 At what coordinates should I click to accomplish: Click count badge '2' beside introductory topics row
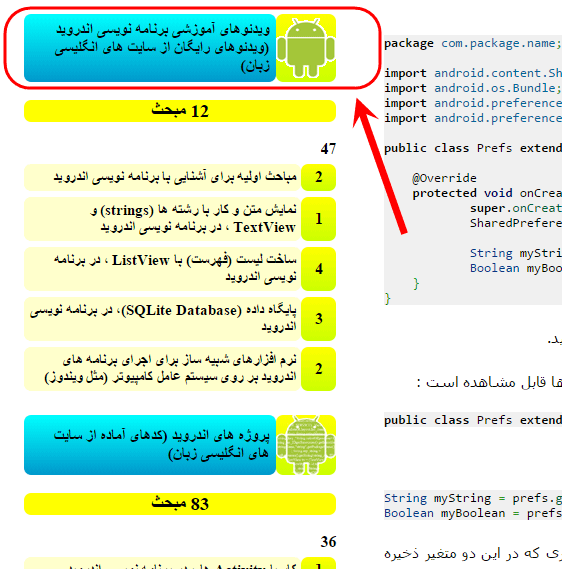[319, 177]
